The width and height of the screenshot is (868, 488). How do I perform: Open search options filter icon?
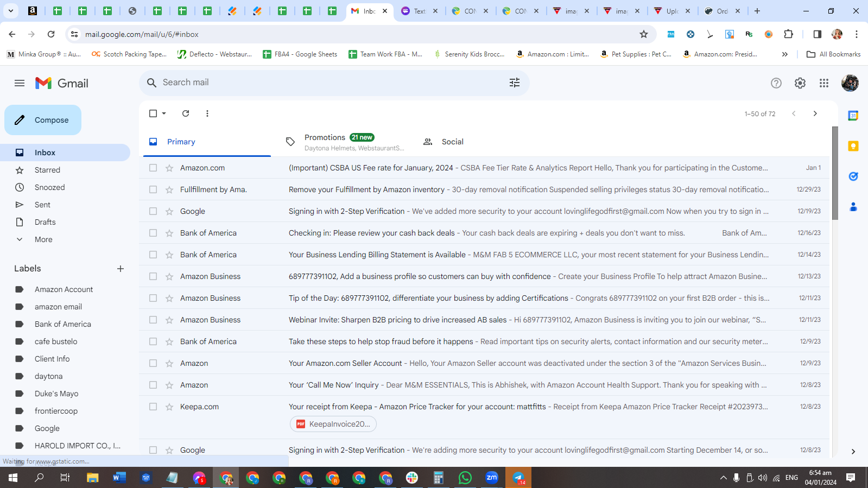(x=515, y=83)
